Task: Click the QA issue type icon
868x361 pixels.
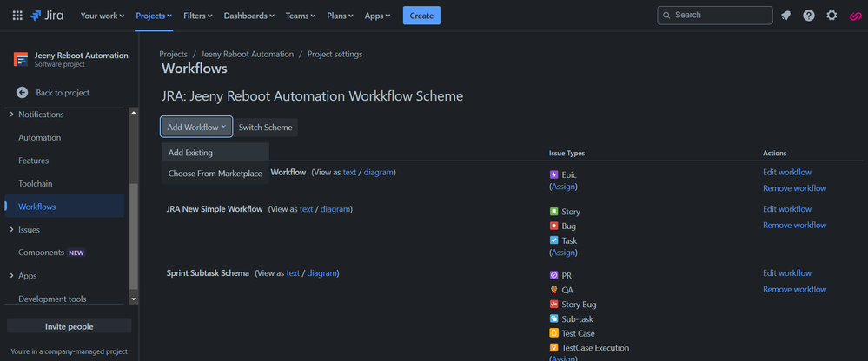Action: point(553,290)
